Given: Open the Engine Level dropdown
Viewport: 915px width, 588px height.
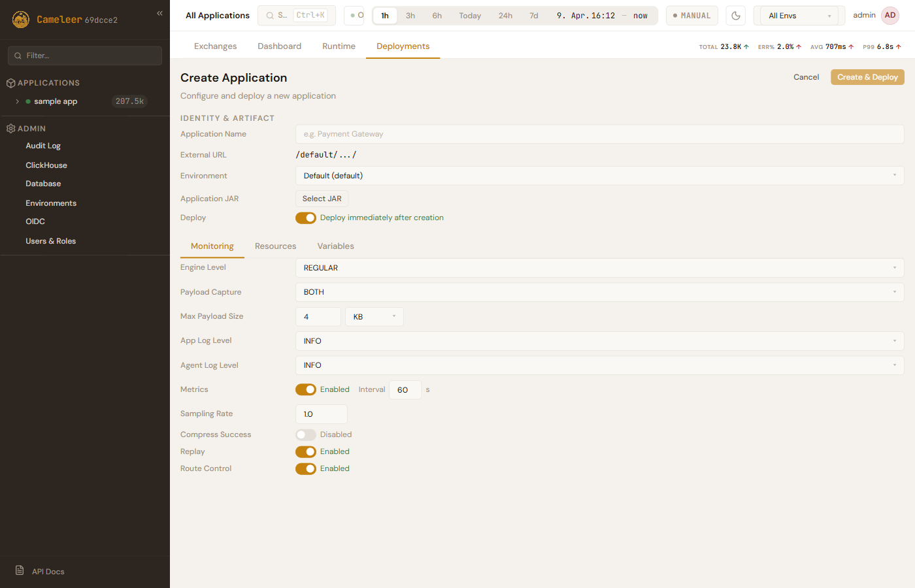Looking at the screenshot, I should pos(599,268).
